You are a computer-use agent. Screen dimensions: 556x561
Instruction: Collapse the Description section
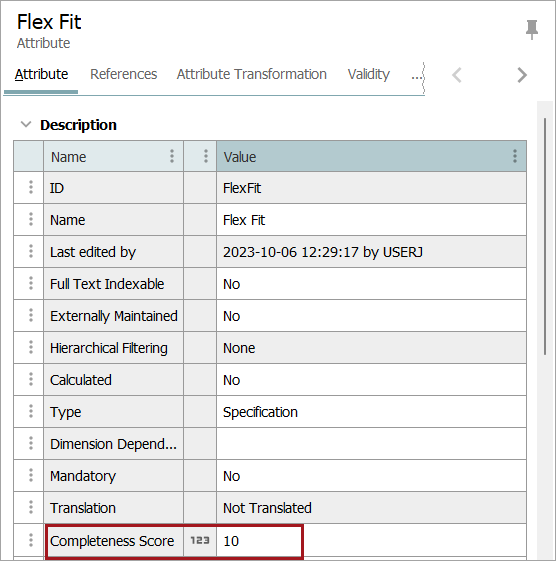coord(26,125)
